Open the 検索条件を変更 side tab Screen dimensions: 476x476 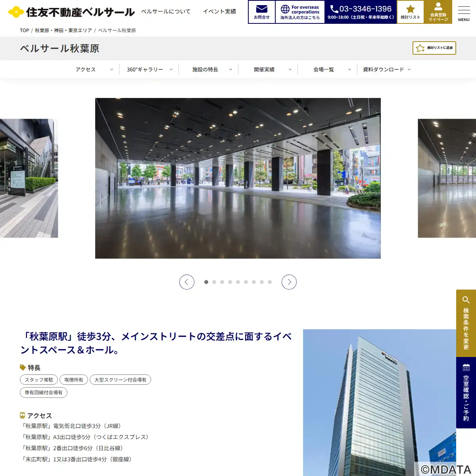pyautogui.click(x=466, y=323)
